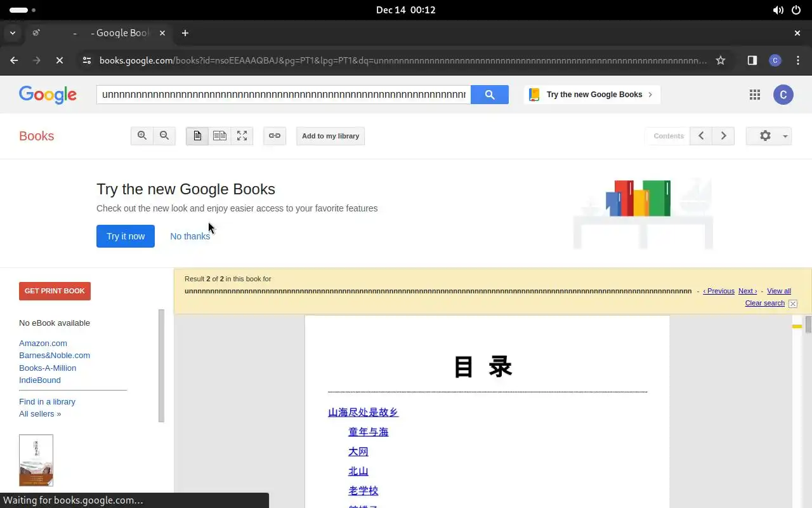812x508 pixels.
Task: View site information icon in address bar
Action: click(87, 60)
